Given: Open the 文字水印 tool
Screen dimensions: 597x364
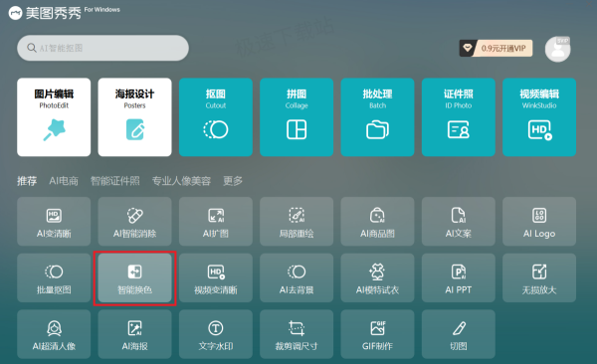Looking at the screenshot, I should pyautogui.click(x=216, y=334).
